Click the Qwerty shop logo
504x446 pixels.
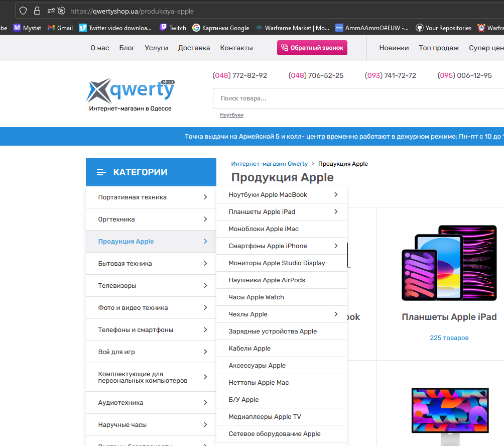130,94
